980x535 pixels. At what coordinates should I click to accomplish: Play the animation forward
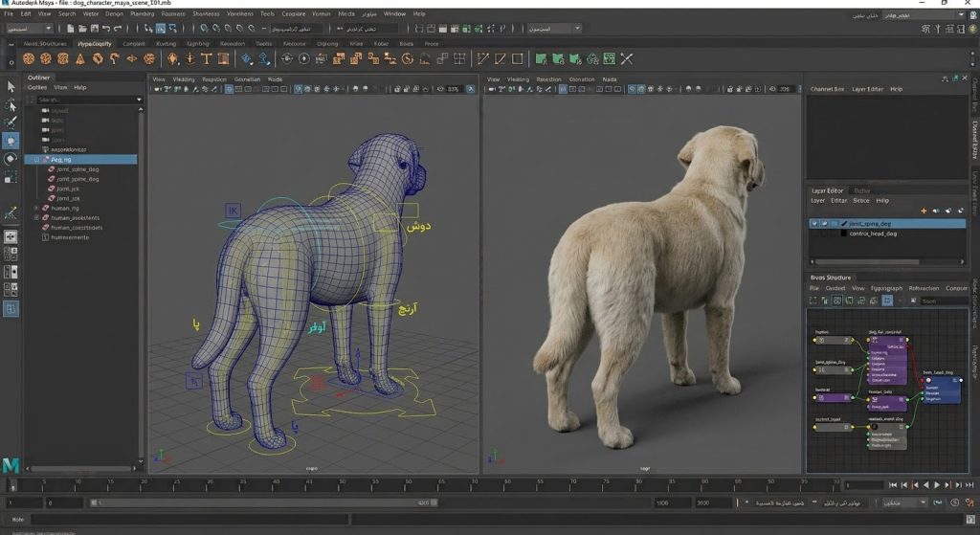point(937,485)
